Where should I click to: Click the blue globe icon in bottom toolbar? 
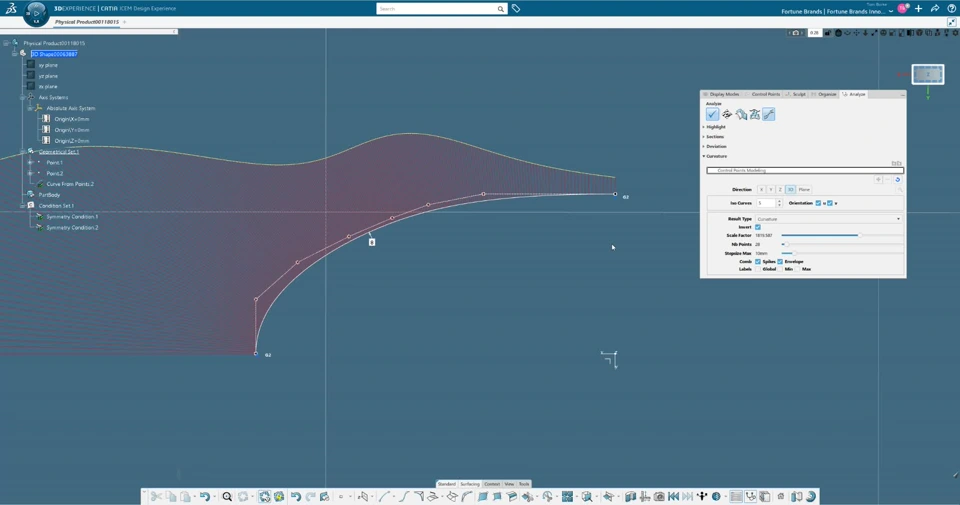pos(716,496)
